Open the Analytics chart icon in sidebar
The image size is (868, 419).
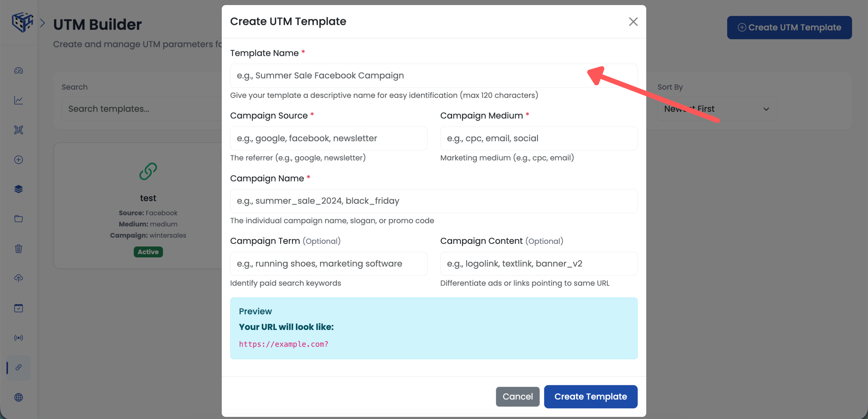[19, 100]
